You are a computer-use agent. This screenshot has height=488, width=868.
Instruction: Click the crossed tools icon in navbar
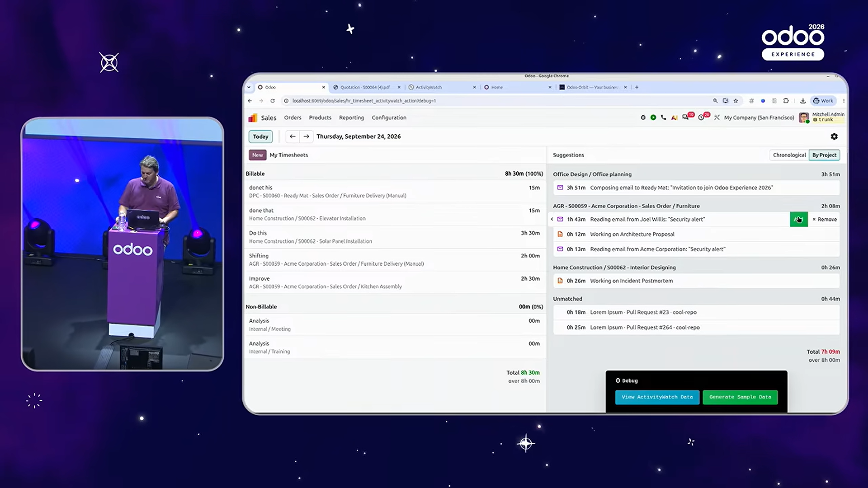point(717,117)
